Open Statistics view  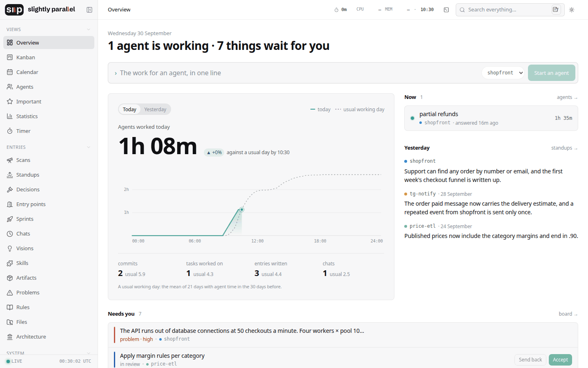(49, 116)
